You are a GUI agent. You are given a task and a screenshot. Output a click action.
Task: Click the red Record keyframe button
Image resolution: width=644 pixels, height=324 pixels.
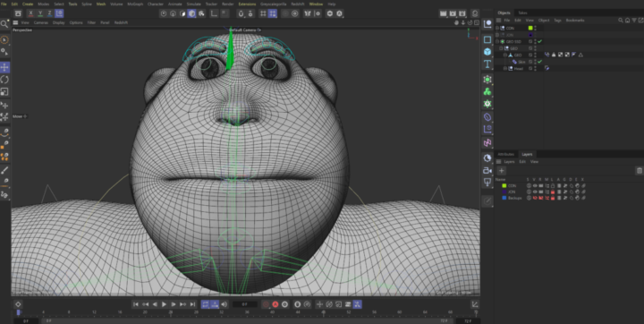click(266, 304)
